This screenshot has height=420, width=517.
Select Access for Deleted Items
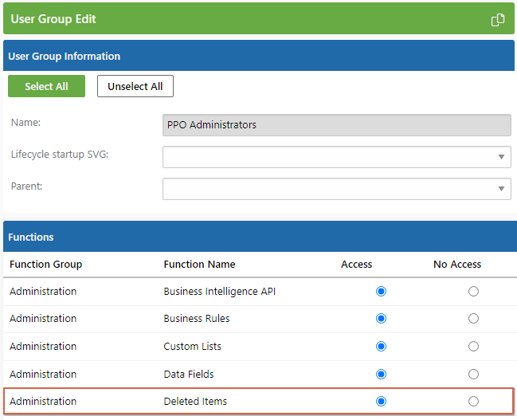[x=381, y=401]
